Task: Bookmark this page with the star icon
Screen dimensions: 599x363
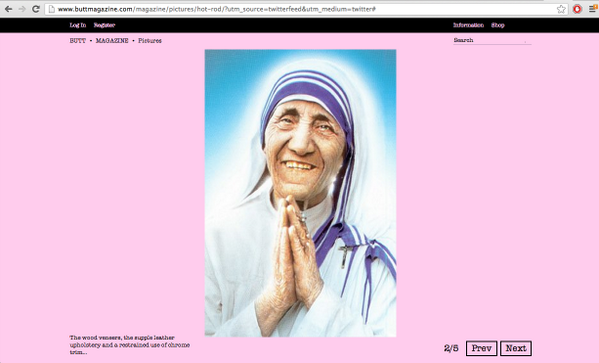Action: [561, 9]
